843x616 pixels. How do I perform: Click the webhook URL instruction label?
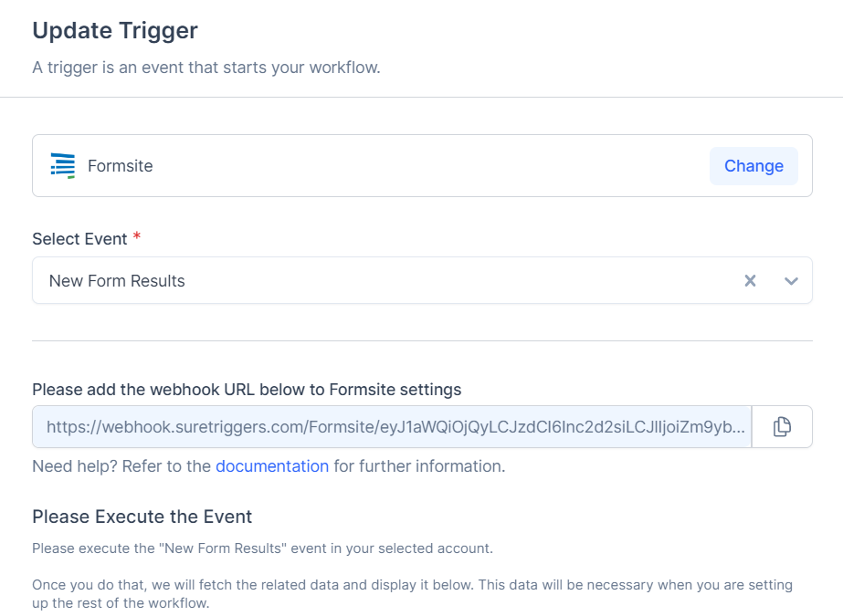(247, 390)
